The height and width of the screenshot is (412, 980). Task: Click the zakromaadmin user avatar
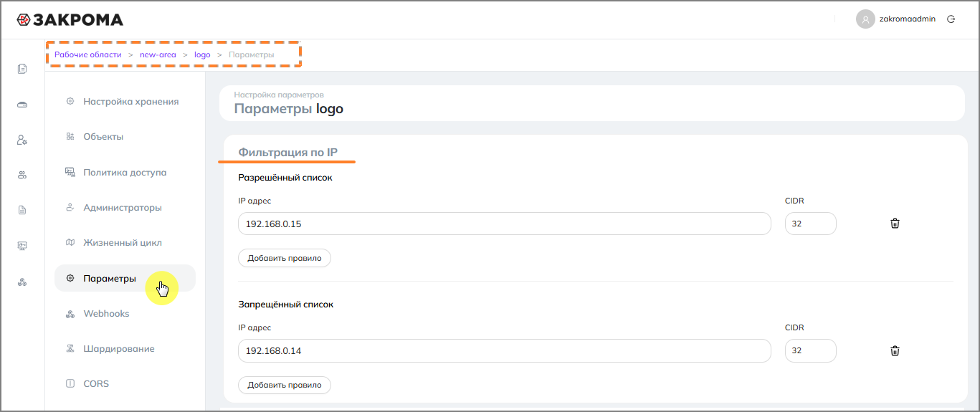pos(865,19)
